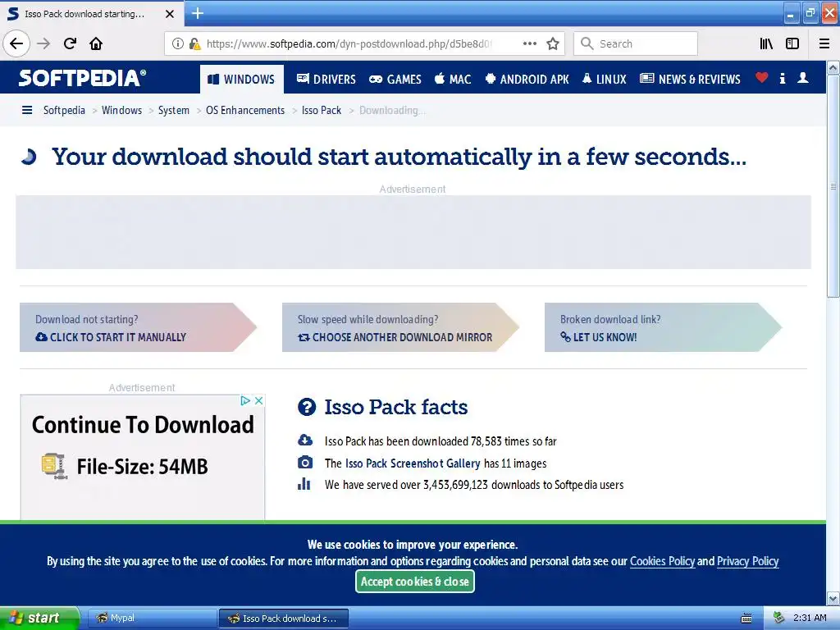Open a new tab with the plus button

click(197, 13)
